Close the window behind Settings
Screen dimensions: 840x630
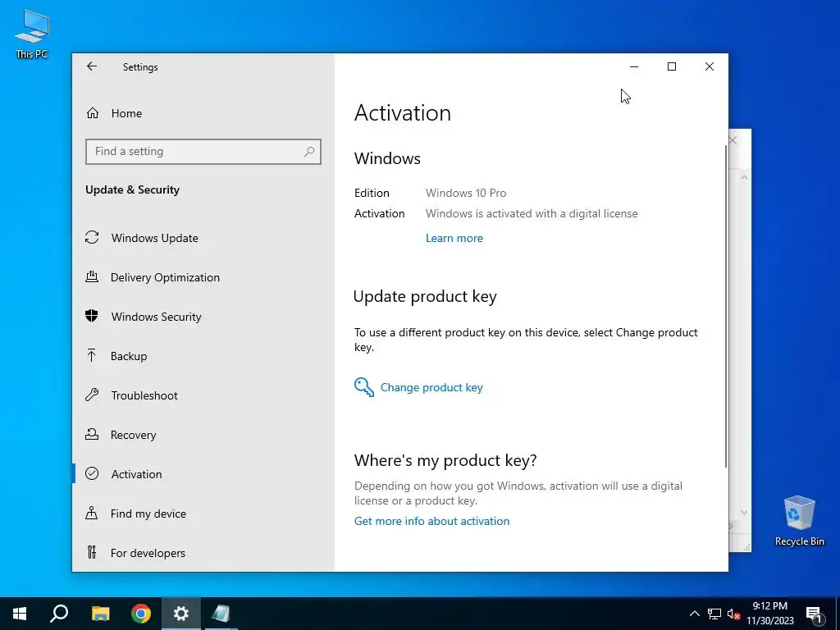(x=733, y=140)
